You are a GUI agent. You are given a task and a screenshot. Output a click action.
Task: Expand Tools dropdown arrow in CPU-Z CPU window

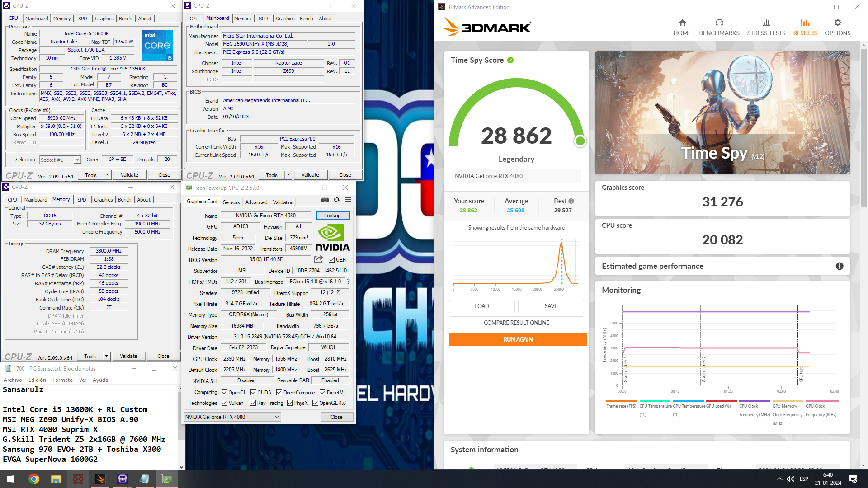[107, 175]
